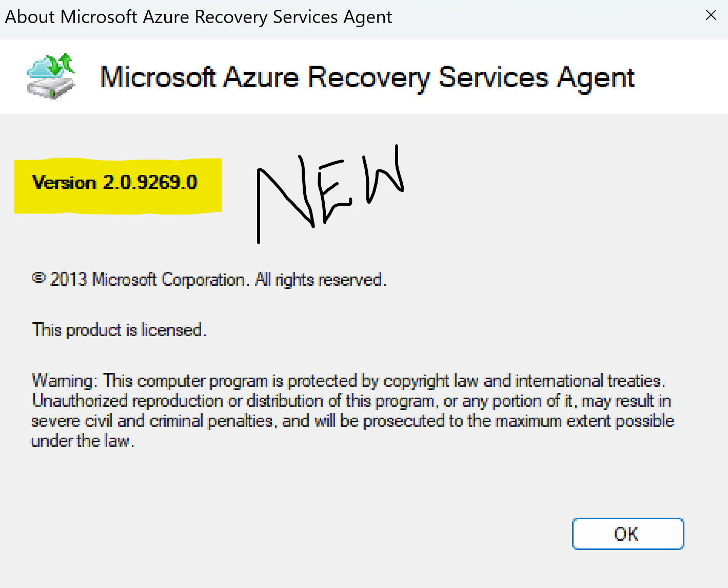The width and height of the screenshot is (728, 588).
Task: Close the About dialog with X
Action: 711,15
